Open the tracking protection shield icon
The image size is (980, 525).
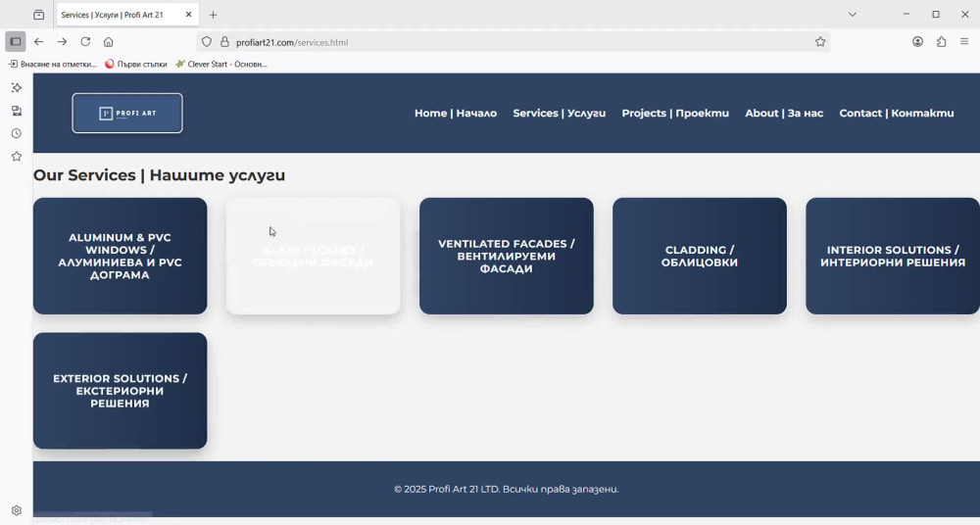pos(207,42)
